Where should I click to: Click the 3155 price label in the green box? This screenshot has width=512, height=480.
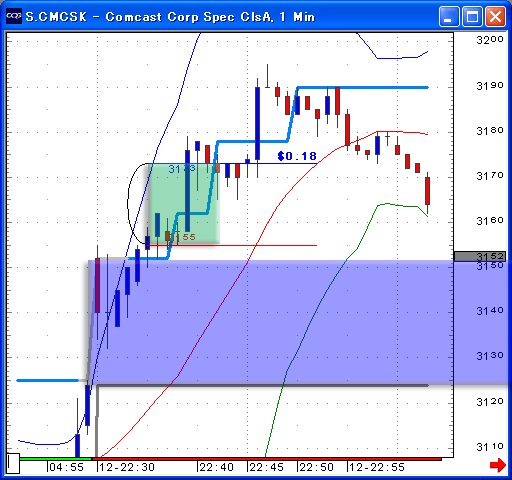pyautogui.click(x=182, y=237)
